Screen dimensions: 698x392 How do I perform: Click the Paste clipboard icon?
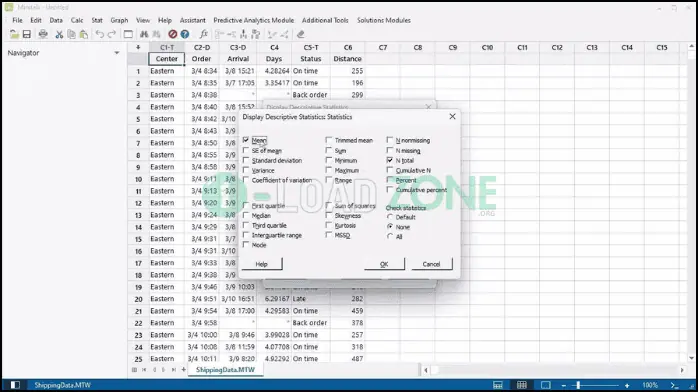click(x=83, y=34)
